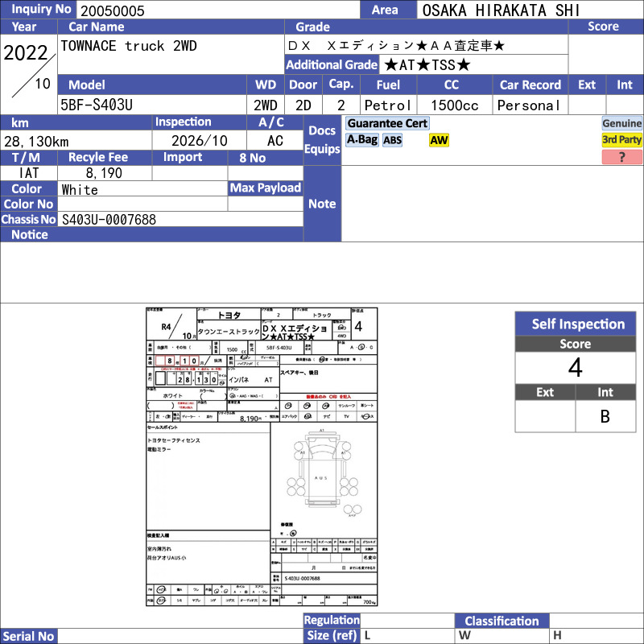The height and width of the screenshot is (644, 644).
Task: Select the Personal car record value
Action: (x=529, y=105)
